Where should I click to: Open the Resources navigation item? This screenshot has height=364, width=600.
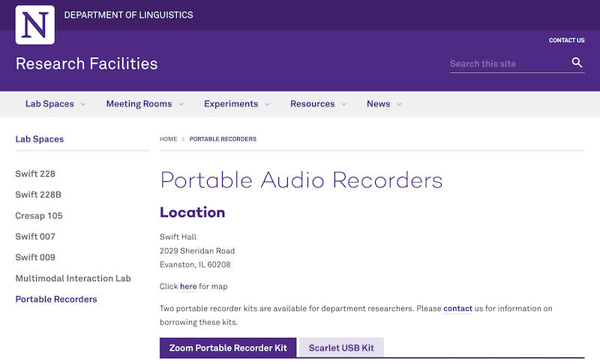pos(312,104)
